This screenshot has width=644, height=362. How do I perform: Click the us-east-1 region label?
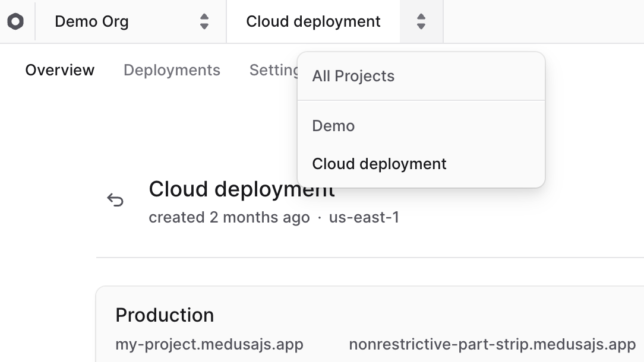point(365,217)
